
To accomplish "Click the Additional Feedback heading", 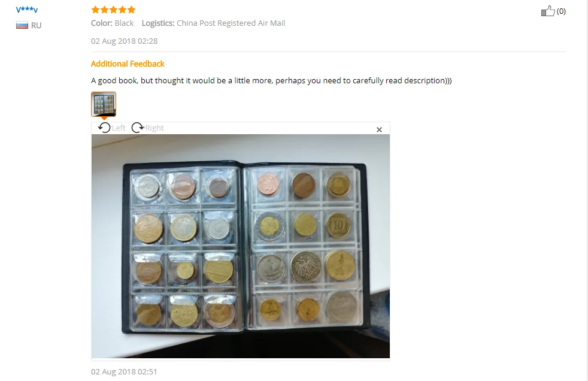I will pos(128,63).
